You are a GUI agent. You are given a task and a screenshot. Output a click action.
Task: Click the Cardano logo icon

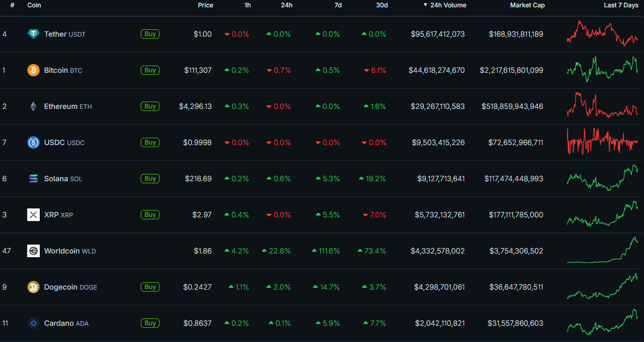33,323
